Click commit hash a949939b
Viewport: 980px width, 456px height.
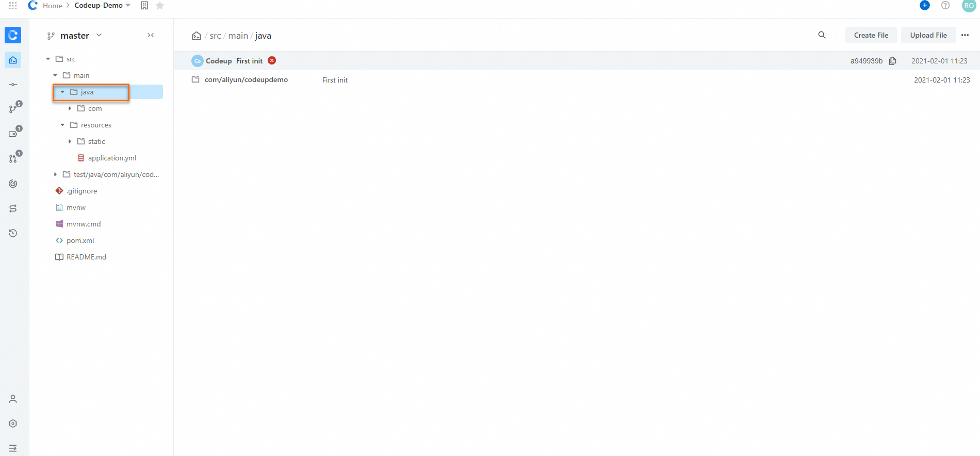click(867, 61)
